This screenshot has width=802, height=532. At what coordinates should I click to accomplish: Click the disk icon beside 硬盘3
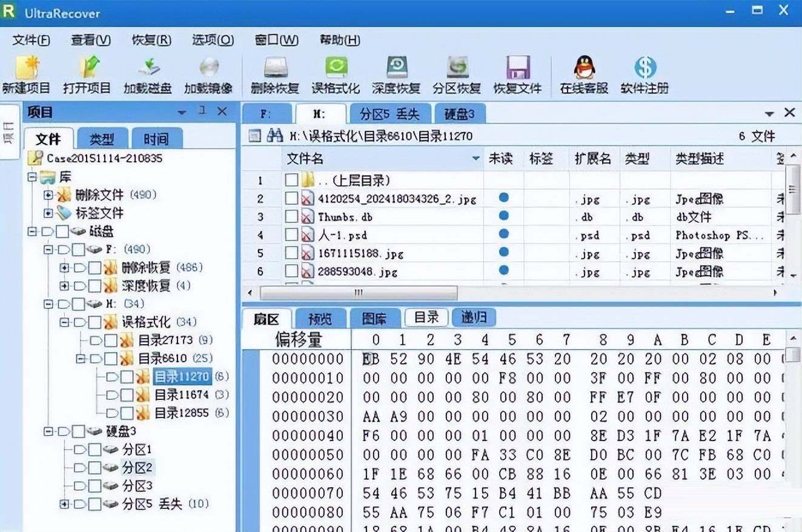coord(95,431)
